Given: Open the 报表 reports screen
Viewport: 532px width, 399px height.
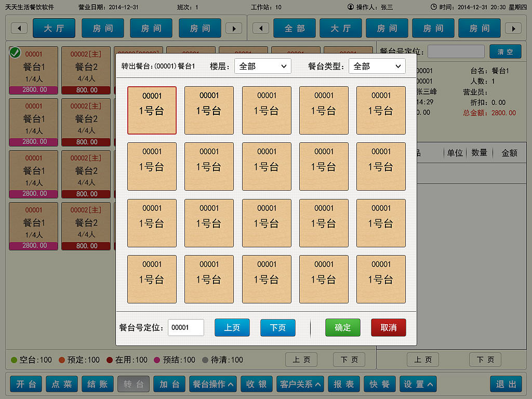Looking at the screenshot, I should tap(343, 384).
